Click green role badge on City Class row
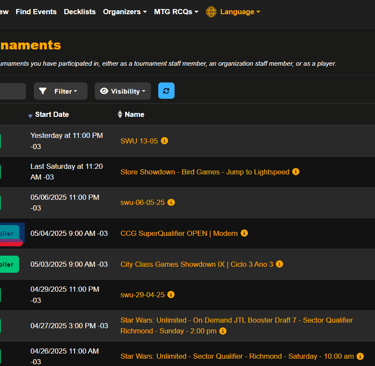The height and width of the screenshot is (366, 375). click(9, 264)
